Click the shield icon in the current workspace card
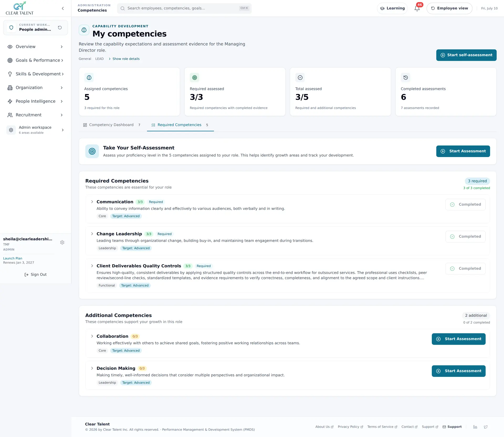504x437 pixels. click(11, 28)
